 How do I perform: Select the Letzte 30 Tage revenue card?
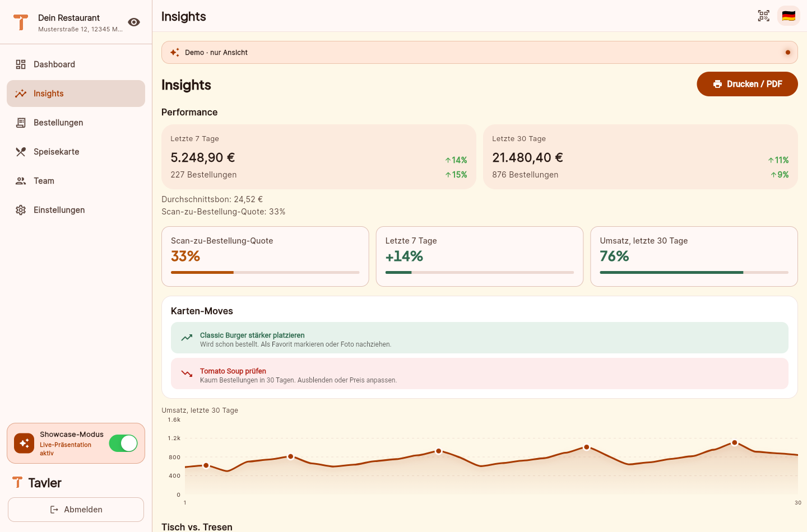pyautogui.click(x=641, y=157)
